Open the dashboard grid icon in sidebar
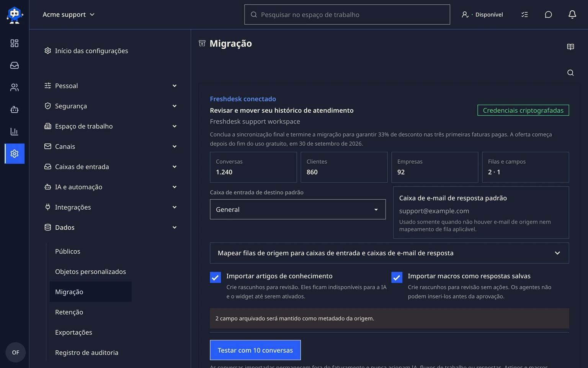Screen dimensions: 588x368 click(x=15, y=43)
